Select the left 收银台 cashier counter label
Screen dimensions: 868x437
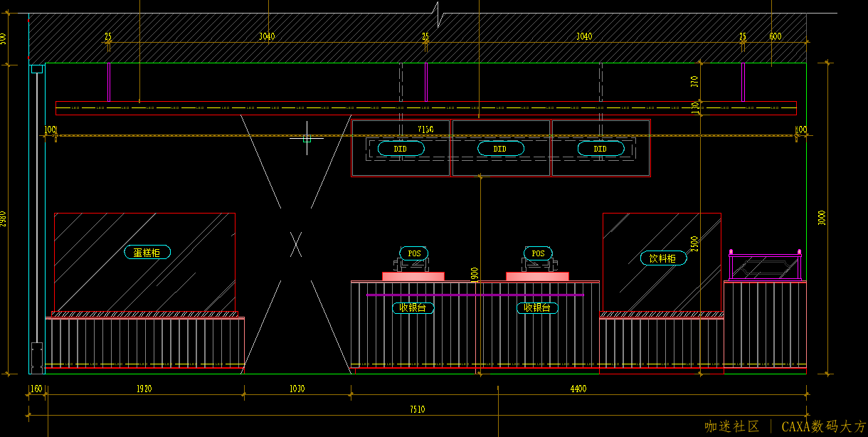(x=413, y=307)
